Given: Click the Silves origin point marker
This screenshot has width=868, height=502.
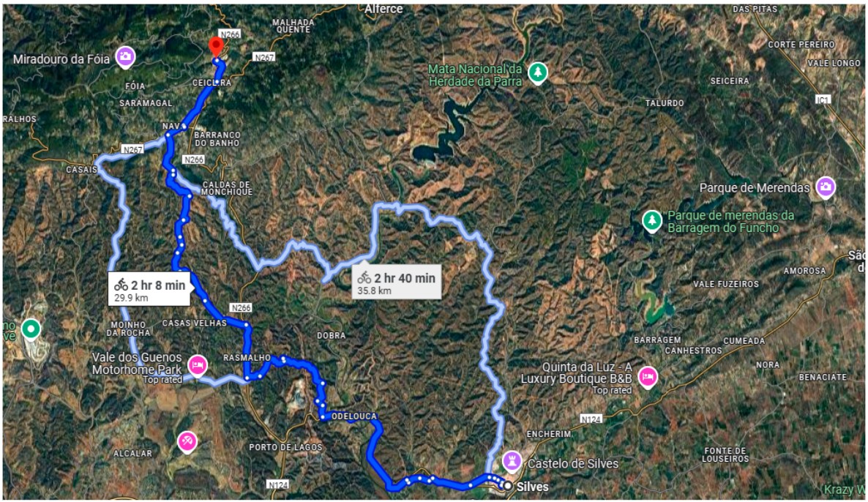Looking at the screenshot, I should 507,486.
